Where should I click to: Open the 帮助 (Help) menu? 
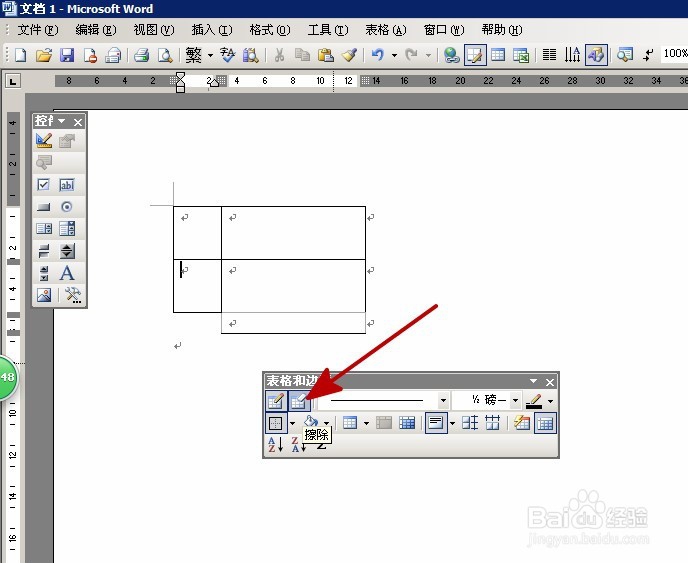[502, 30]
